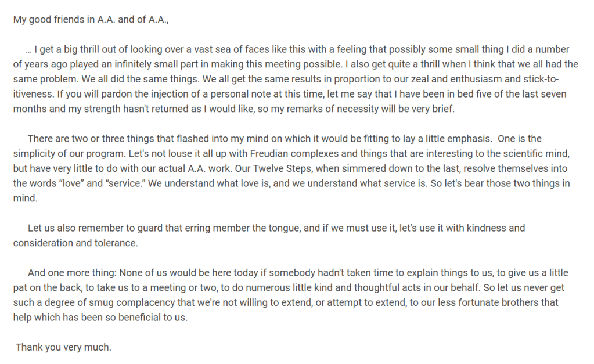Click the words "consideration and tolerance"
This screenshot has width=594, height=364.
pyautogui.click(x=75, y=243)
